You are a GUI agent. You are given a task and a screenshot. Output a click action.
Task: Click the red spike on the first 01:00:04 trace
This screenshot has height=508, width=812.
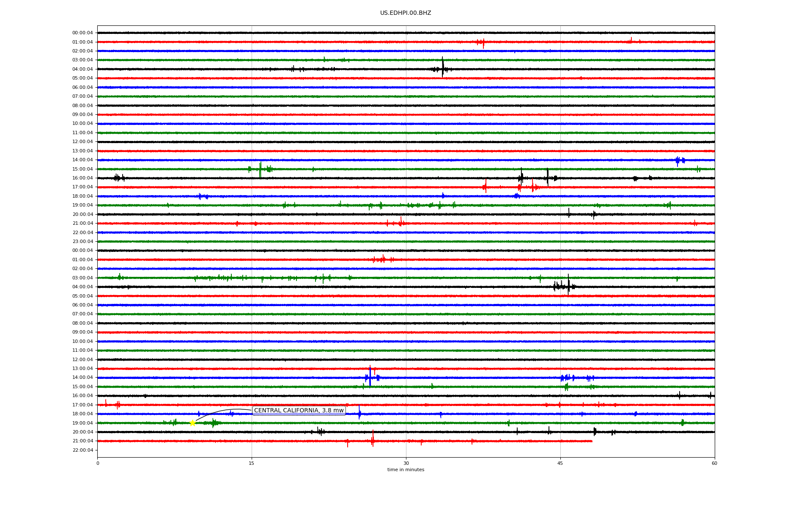pos(483,43)
